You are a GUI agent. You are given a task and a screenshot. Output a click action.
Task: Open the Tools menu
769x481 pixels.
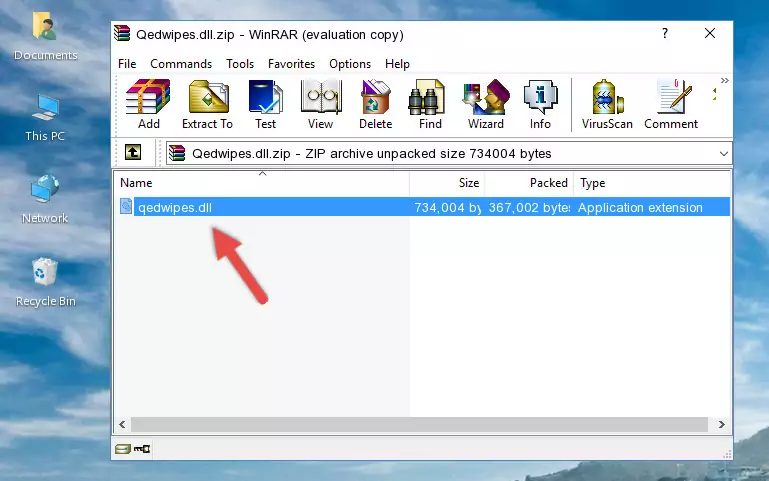(x=240, y=64)
